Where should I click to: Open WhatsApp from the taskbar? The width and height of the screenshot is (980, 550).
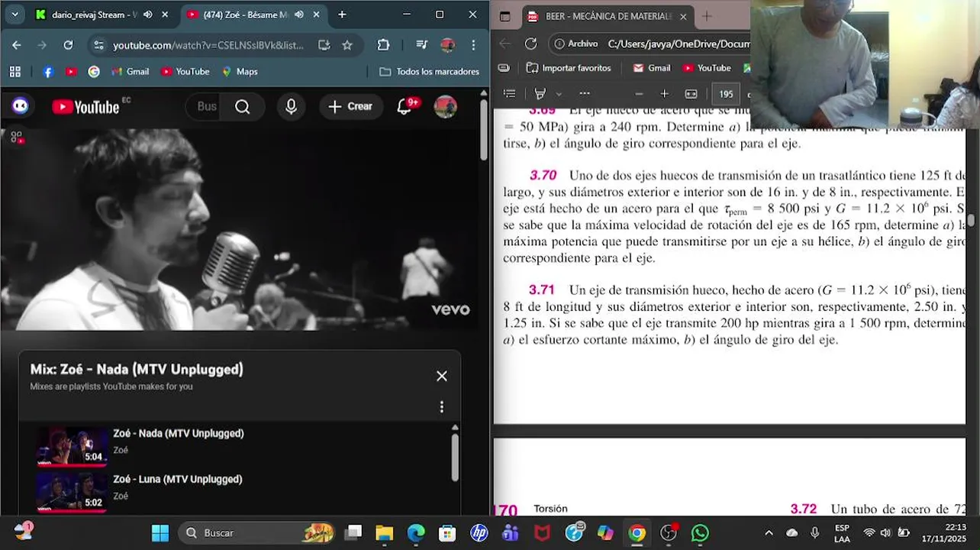(700, 532)
